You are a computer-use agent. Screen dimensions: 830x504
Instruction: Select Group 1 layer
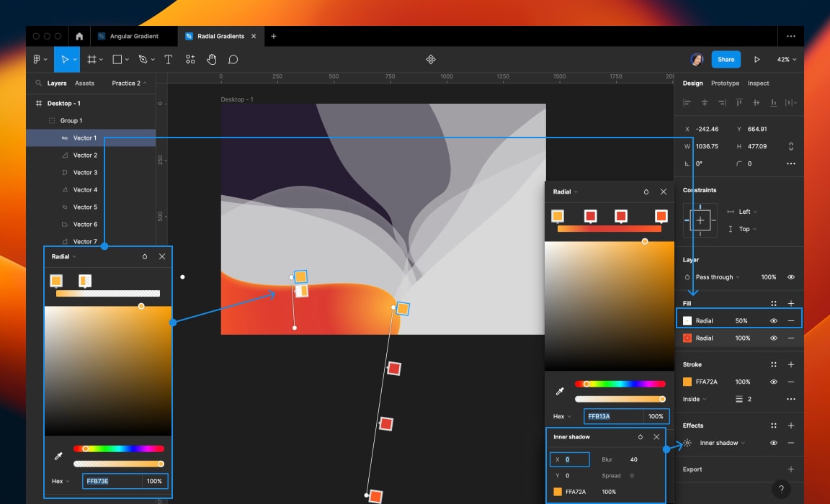coord(91,120)
